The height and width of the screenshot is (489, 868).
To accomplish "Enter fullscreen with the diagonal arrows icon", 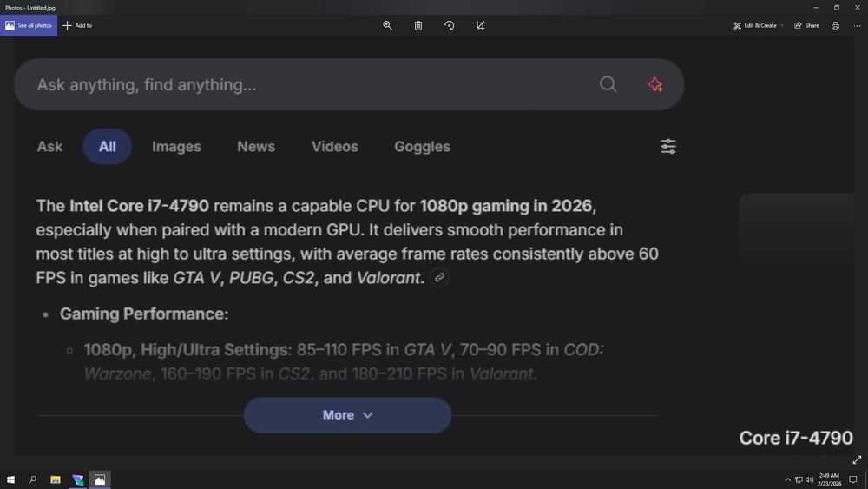I will point(858,459).
